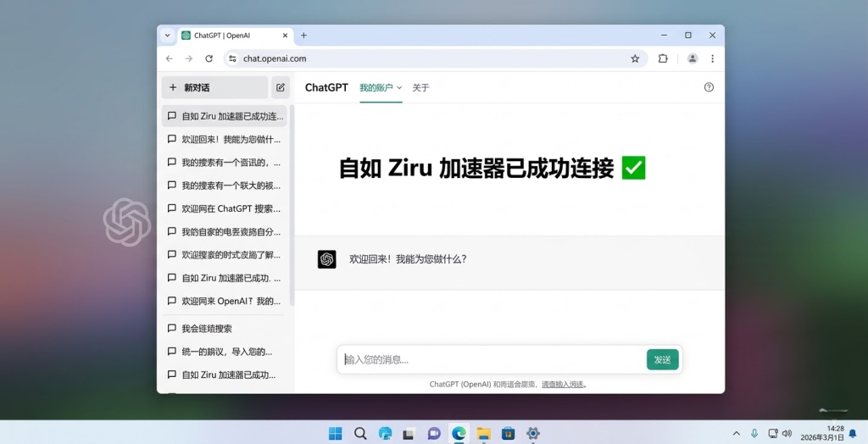Reload the page
868x444 pixels.
(x=209, y=58)
